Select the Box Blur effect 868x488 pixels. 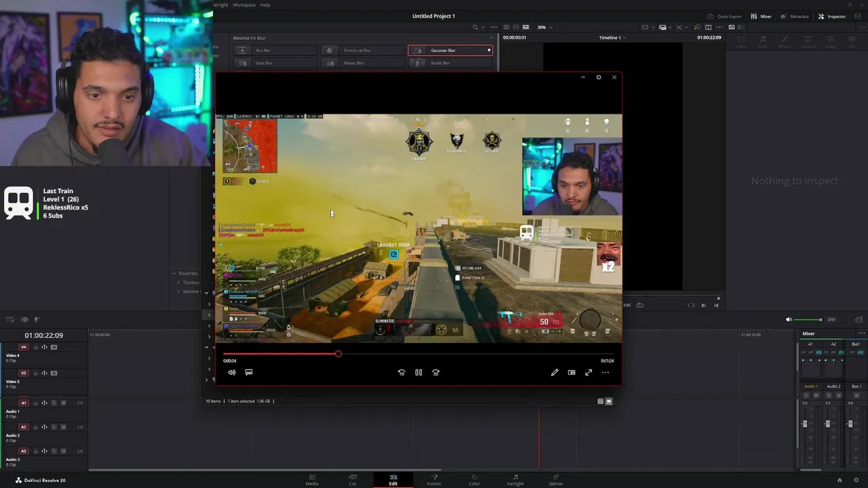click(x=275, y=50)
